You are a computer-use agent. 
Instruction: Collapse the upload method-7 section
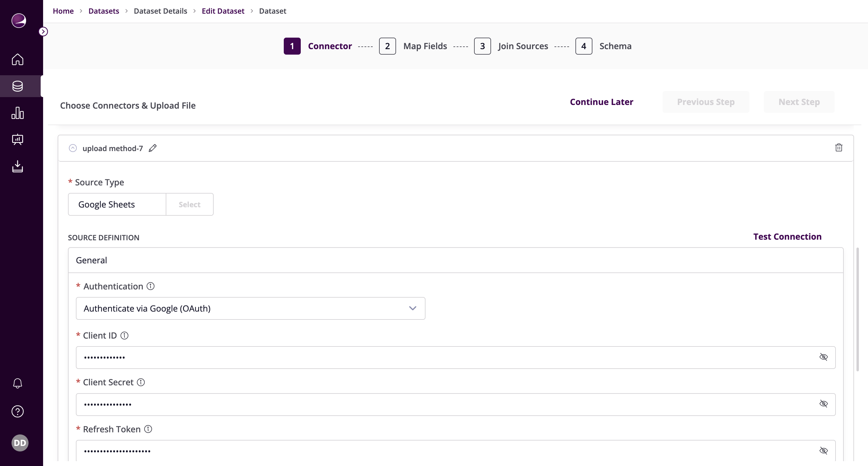click(73, 148)
